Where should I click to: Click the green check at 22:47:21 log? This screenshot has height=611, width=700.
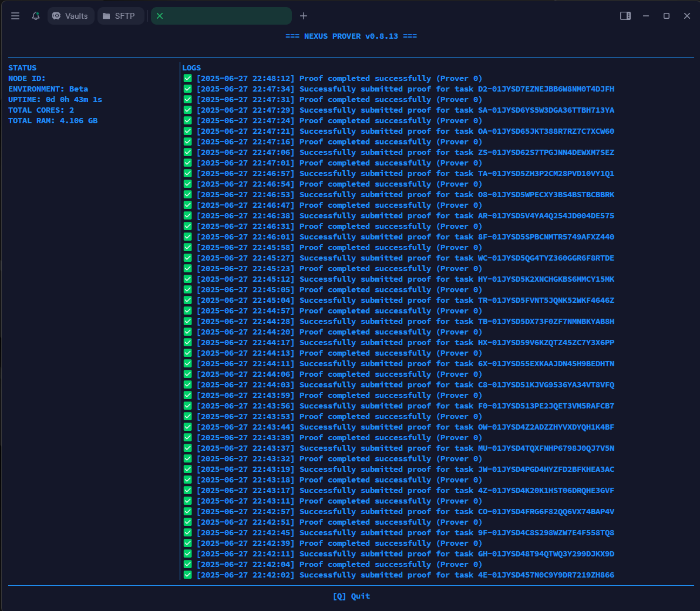click(x=187, y=131)
